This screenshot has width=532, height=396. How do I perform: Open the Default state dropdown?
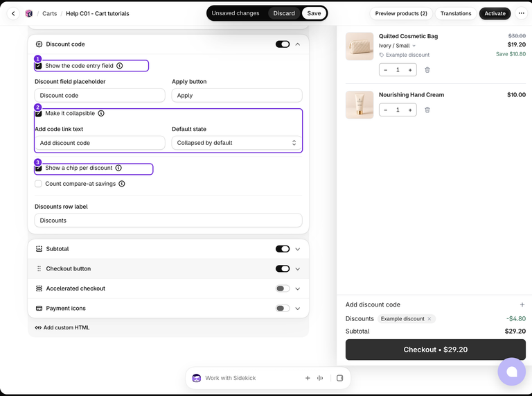pyautogui.click(x=237, y=143)
